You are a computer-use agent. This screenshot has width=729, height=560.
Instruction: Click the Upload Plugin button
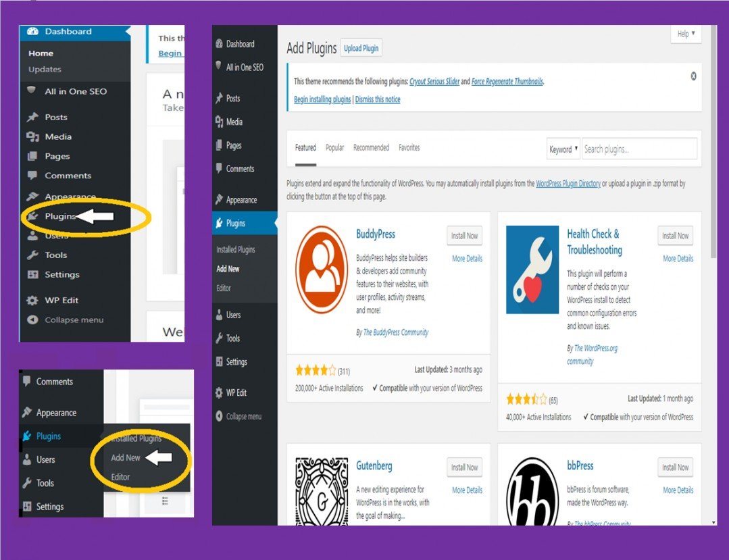point(361,48)
